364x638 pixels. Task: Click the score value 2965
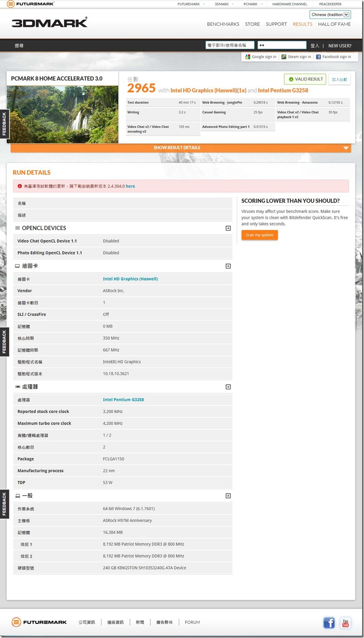(141, 88)
